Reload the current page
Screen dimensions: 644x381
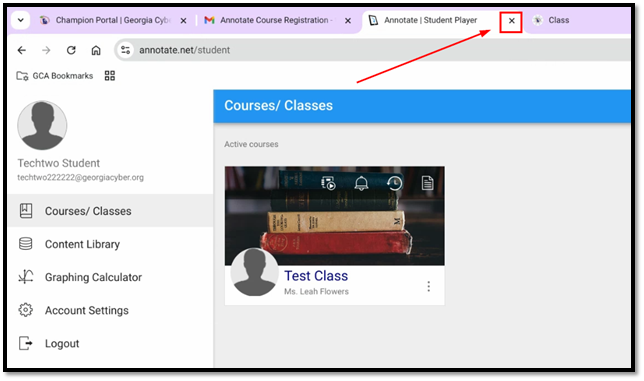[71, 50]
